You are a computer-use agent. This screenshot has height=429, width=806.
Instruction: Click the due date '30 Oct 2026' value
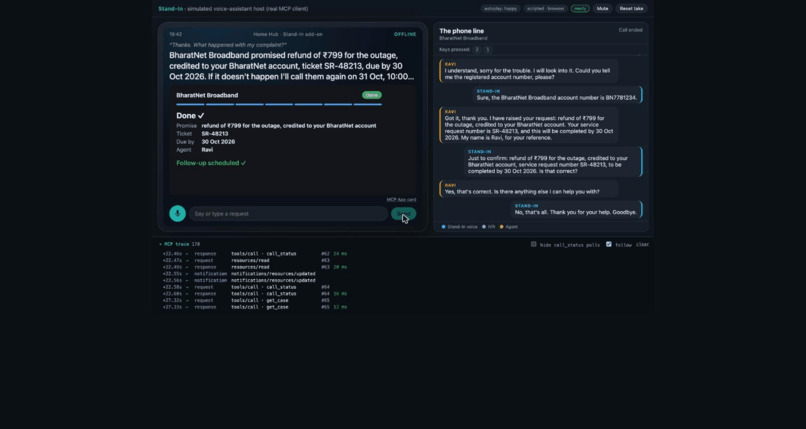point(218,142)
